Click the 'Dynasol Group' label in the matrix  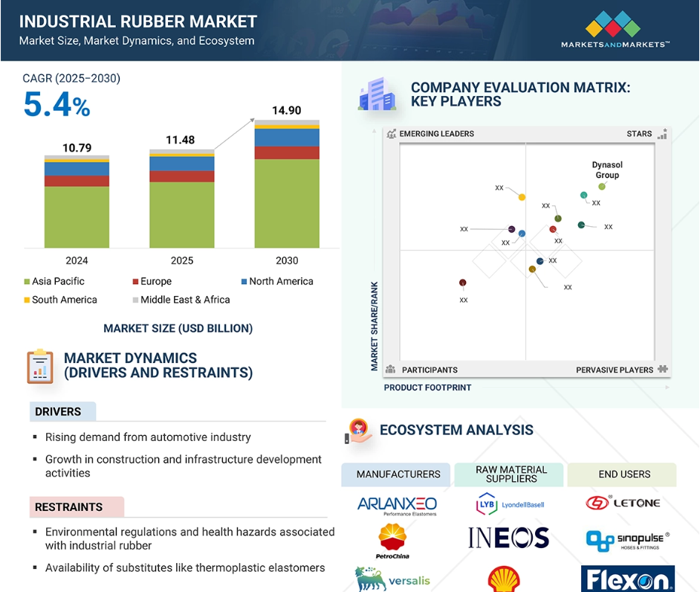pos(607,170)
